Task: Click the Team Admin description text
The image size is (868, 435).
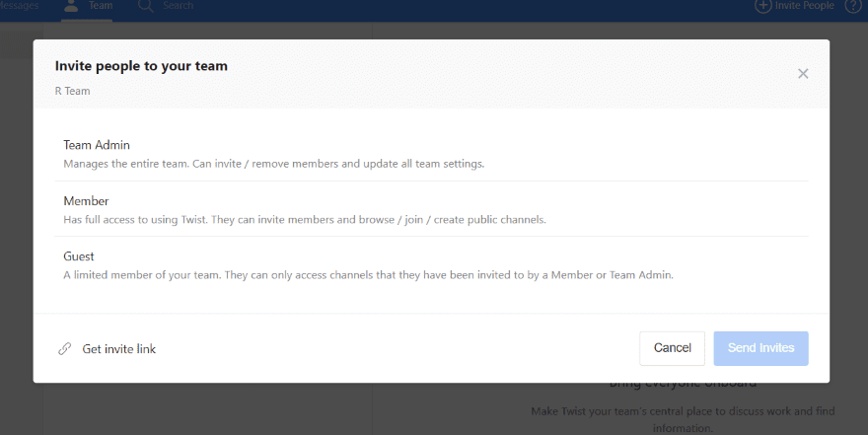Action: tap(273, 164)
